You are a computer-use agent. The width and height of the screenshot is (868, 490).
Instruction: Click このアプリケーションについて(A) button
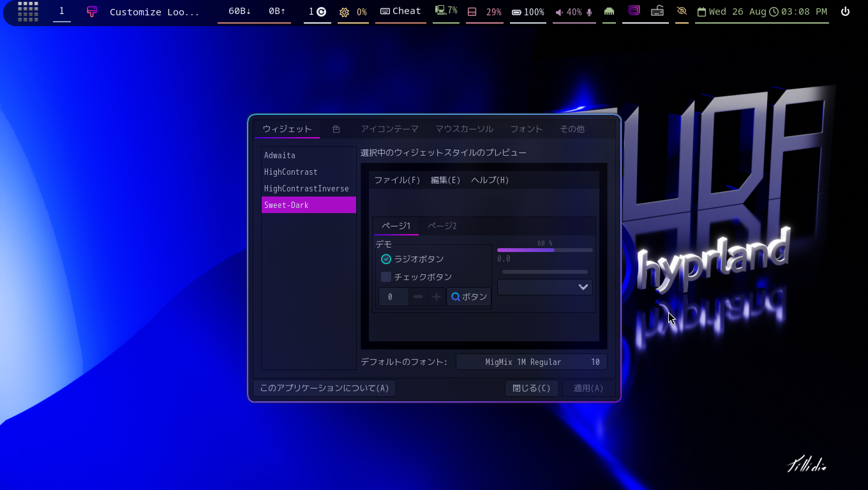[324, 388]
